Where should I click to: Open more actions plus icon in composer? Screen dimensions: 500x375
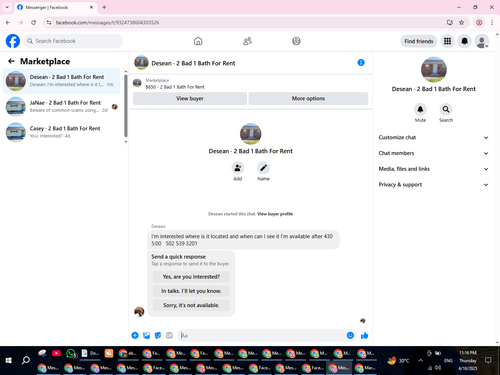coord(135,335)
